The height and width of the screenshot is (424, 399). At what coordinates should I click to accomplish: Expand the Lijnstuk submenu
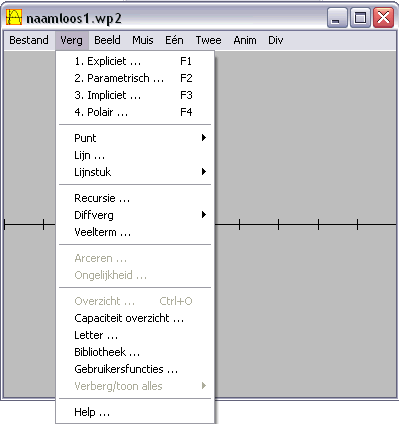point(135,172)
